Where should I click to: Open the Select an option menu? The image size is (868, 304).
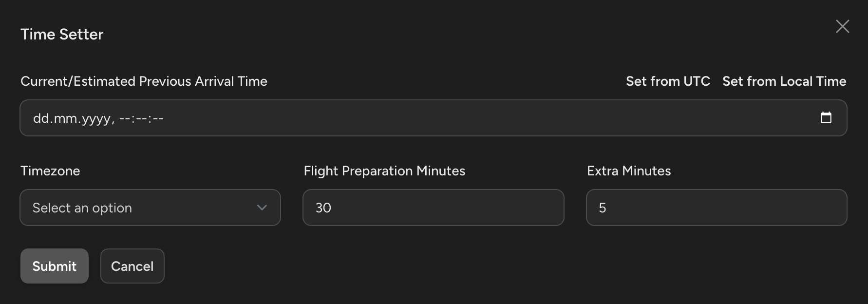pos(150,208)
